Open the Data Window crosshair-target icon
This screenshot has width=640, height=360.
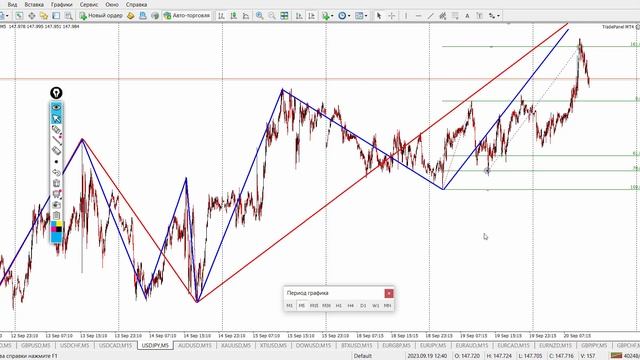tap(31, 16)
